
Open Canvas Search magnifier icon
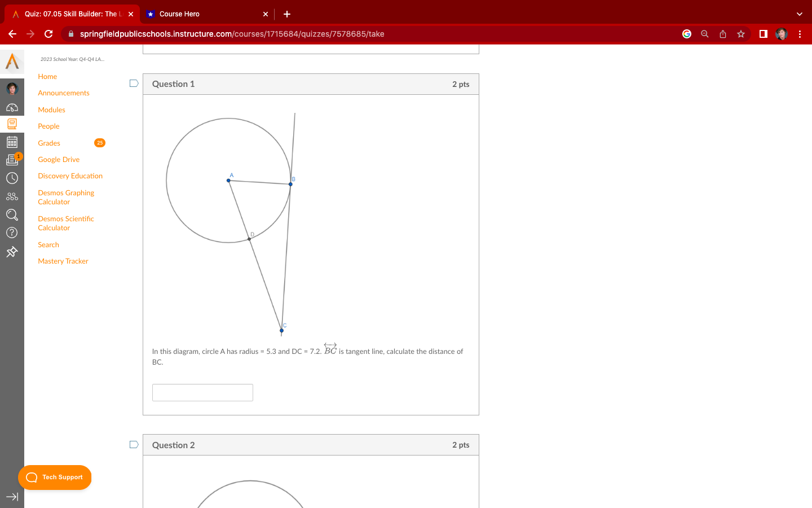tap(12, 215)
